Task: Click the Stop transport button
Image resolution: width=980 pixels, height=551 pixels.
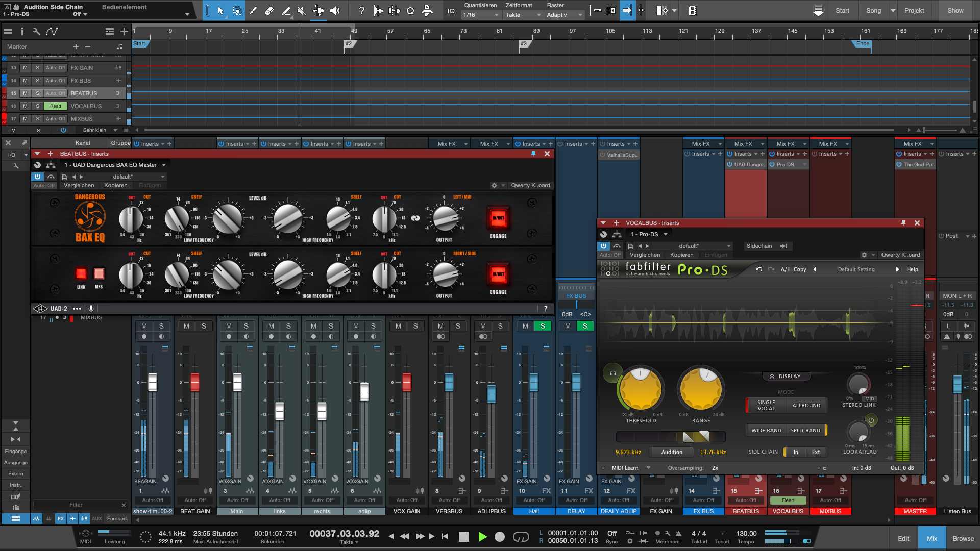Action: point(464,537)
